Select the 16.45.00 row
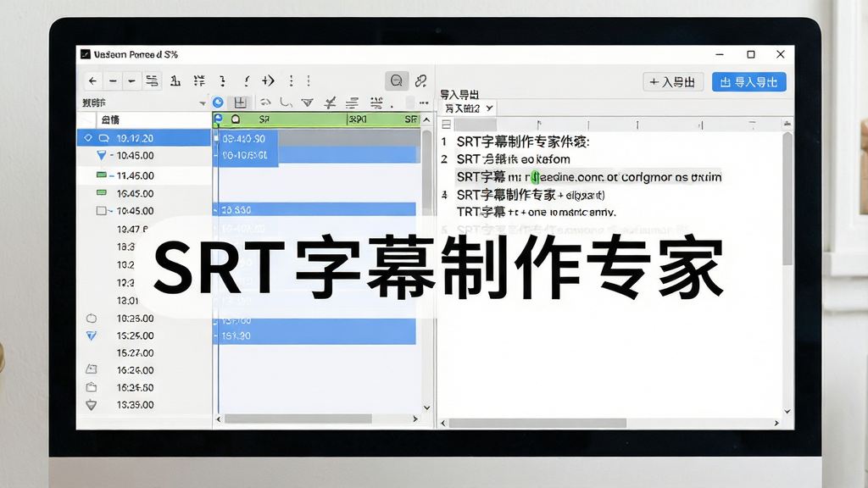 coord(144,193)
